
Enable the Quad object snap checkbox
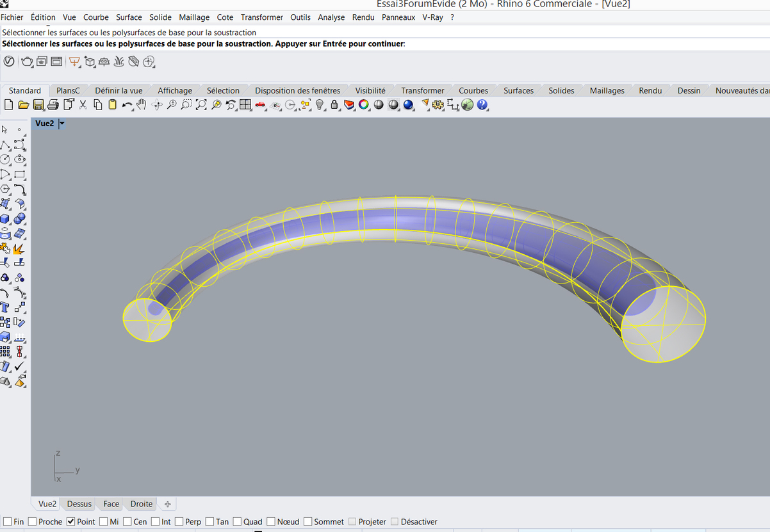coord(238,522)
